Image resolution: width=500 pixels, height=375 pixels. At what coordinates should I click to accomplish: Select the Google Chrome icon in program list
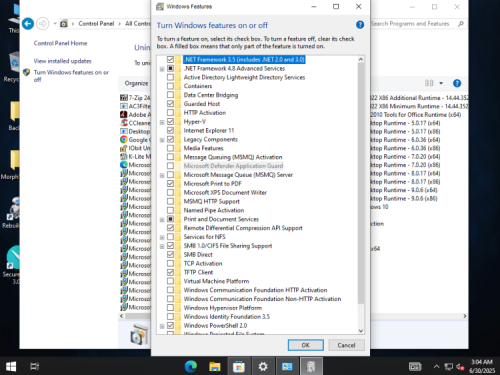pos(124,140)
